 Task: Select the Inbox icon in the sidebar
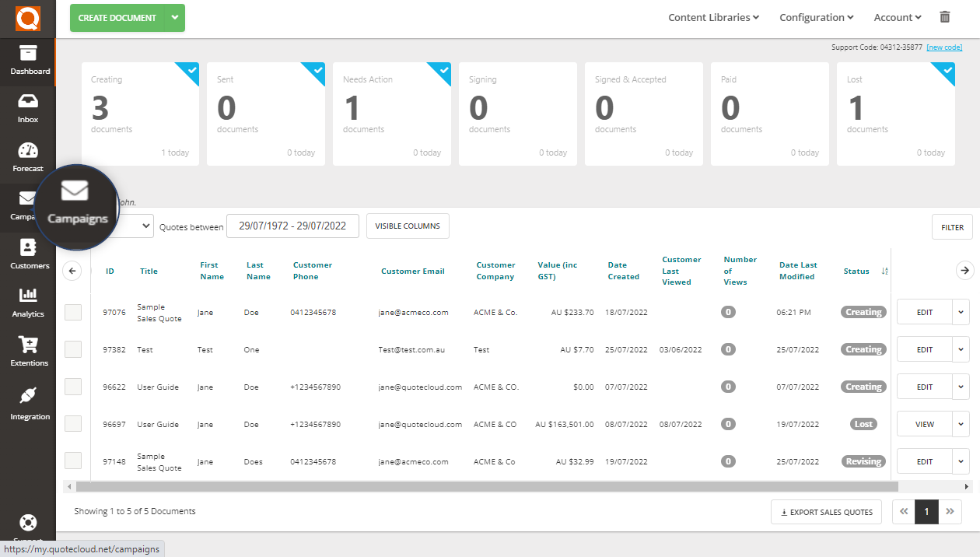click(29, 109)
